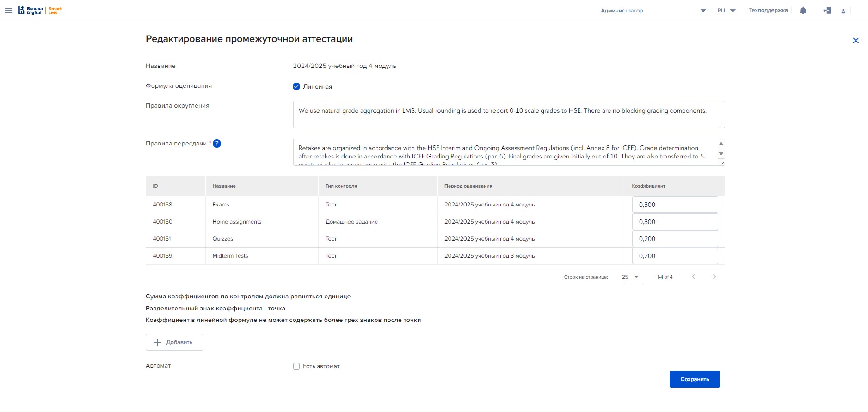Click the scroll down arrow in retake rules
The width and height of the screenshot is (868, 412).
720,154
